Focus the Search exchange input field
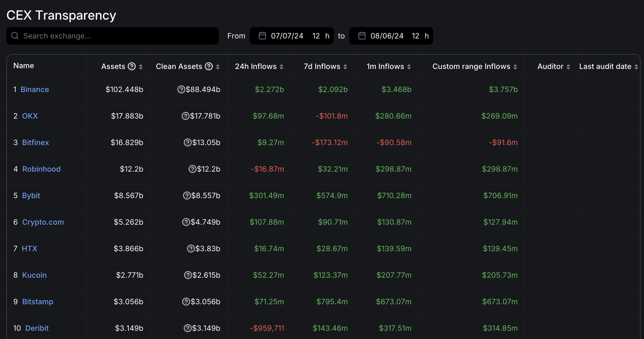Screen dimensions: 644x339 pos(113,36)
